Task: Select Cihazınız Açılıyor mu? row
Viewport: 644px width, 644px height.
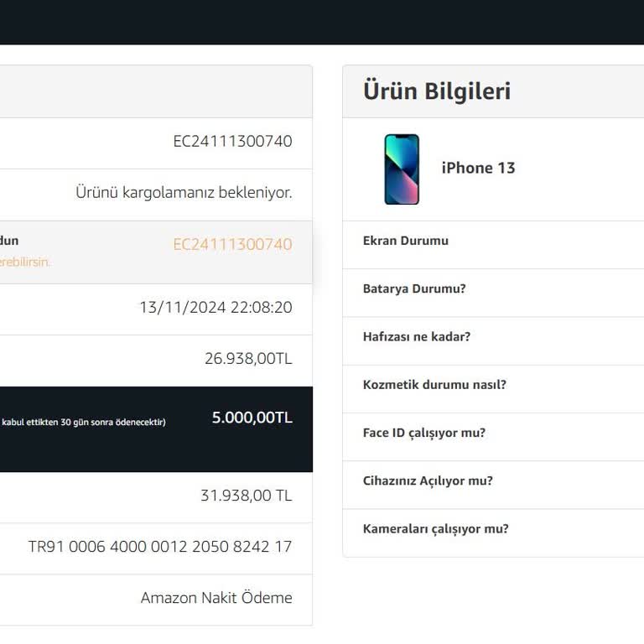Action: pyautogui.click(x=428, y=480)
